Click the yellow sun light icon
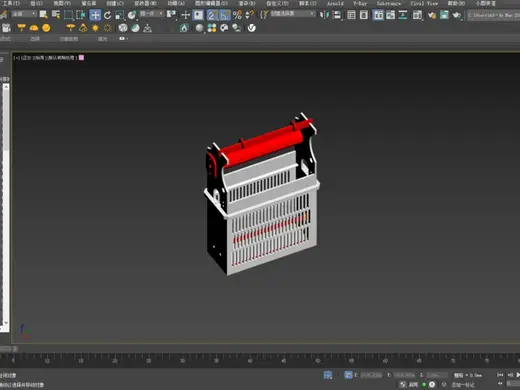The width and height of the screenshot is (520, 390). (95, 28)
